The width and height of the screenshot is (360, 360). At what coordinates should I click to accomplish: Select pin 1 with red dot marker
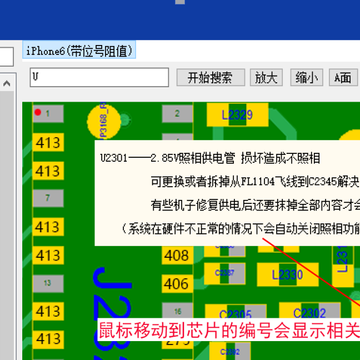tap(48, 113)
